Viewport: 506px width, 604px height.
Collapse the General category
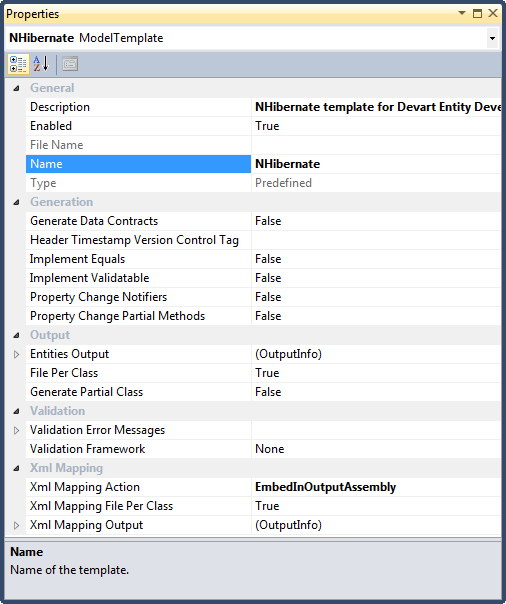(16, 88)
